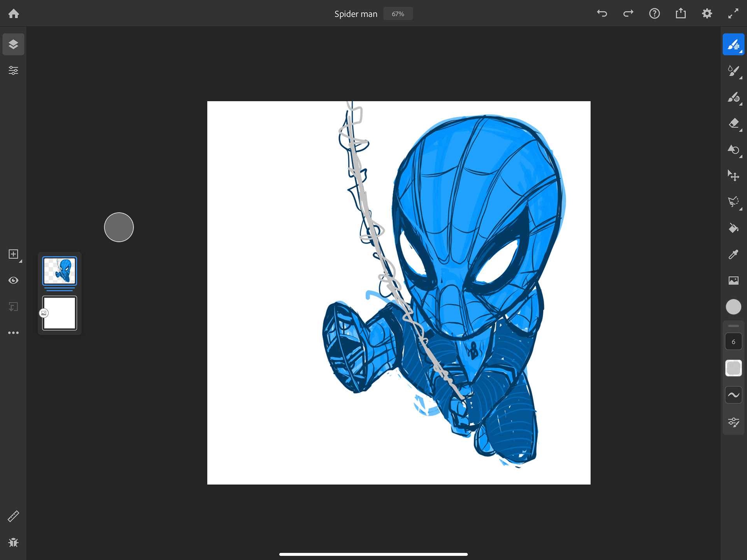
Task: Select the Pixel Brush tool
Action: click(x=733, y=44)
